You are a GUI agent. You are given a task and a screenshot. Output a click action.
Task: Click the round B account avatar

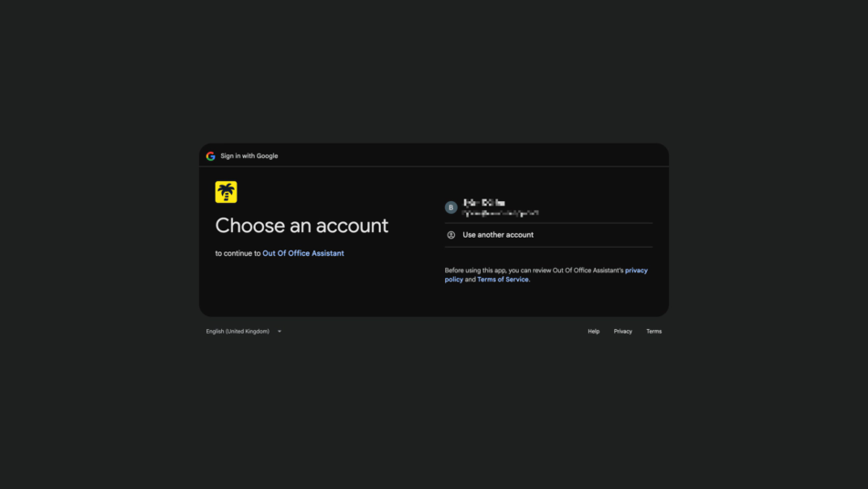(x=450, y=207)
